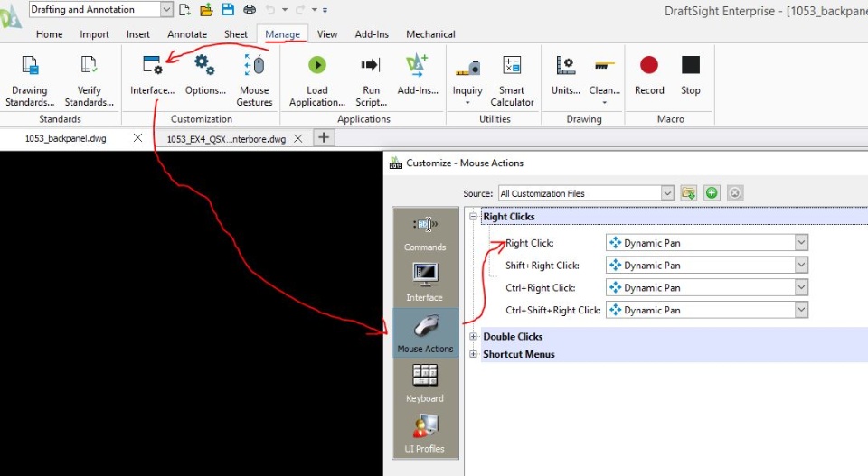This screenshot has width=868, height=476.
Task: Switch to the Add-Ins ribbon tab
Action: 372,34
